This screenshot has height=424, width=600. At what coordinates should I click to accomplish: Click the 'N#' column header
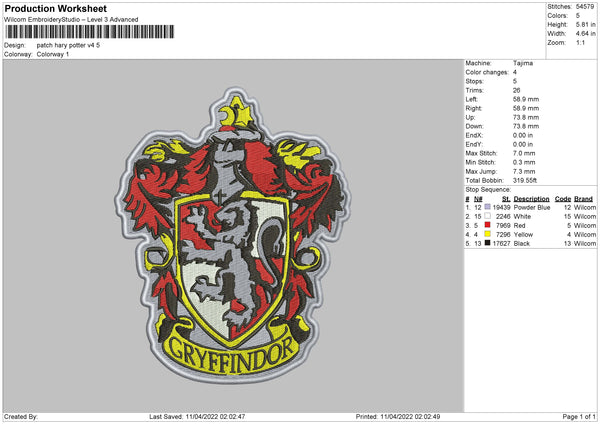click(x=478, y=199)
